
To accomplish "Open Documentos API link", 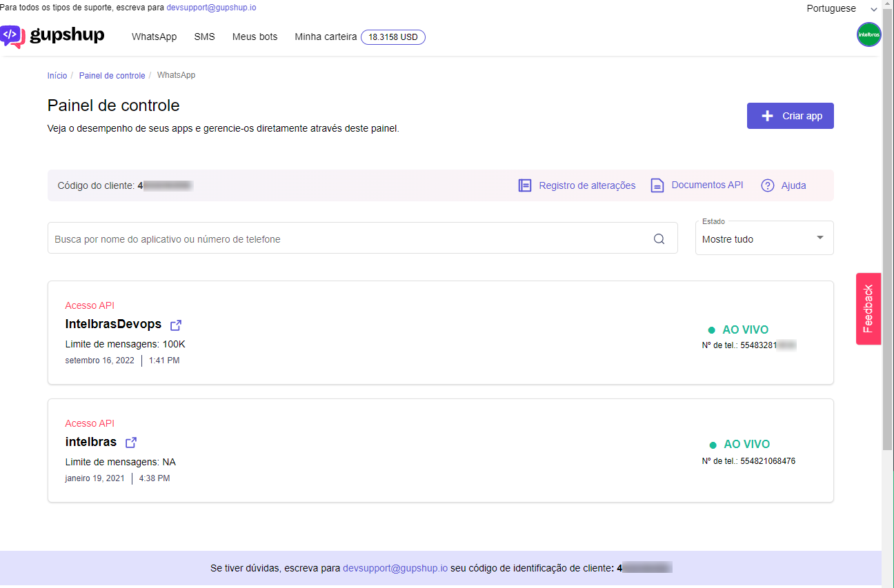I will 707,185.
